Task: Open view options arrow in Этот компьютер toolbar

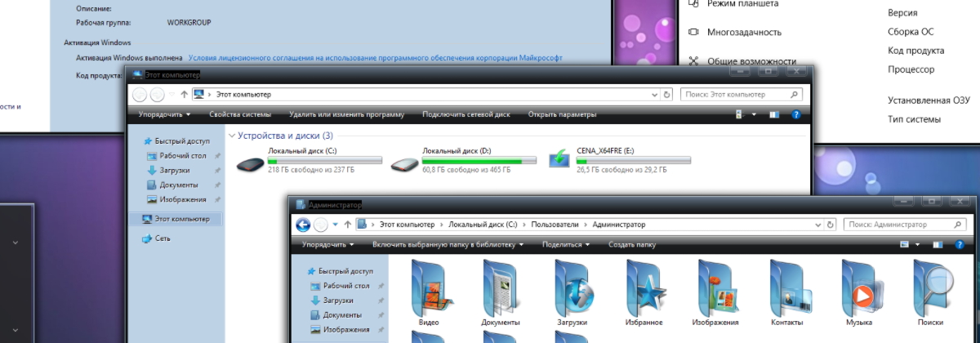Action: (x=754, y=115)
